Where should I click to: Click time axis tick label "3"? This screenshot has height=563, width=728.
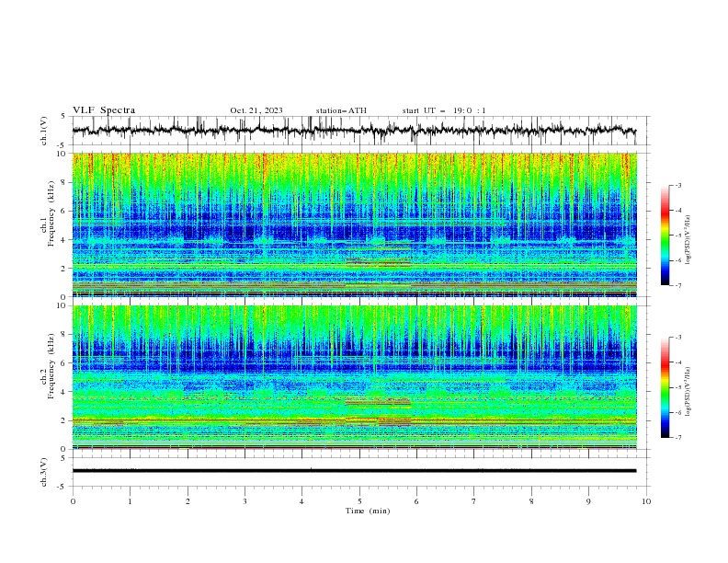pyautogui.click(x=245, y=501)
